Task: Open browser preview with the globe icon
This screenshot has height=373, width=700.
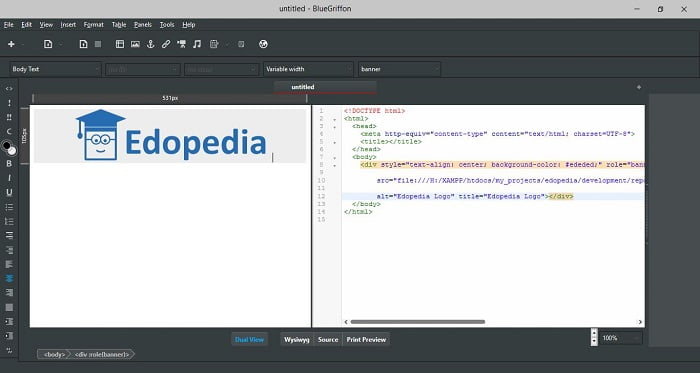Action: click(263, 44)
